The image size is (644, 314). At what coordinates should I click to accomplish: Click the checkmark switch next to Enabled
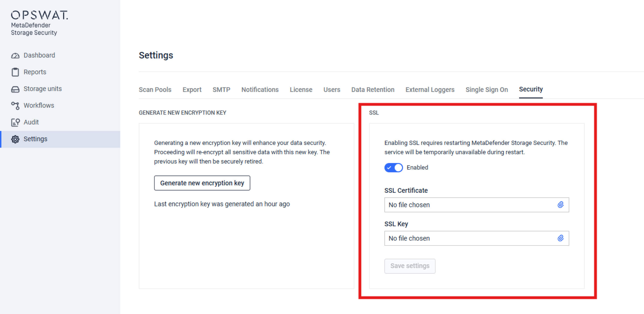pos(393,168)
